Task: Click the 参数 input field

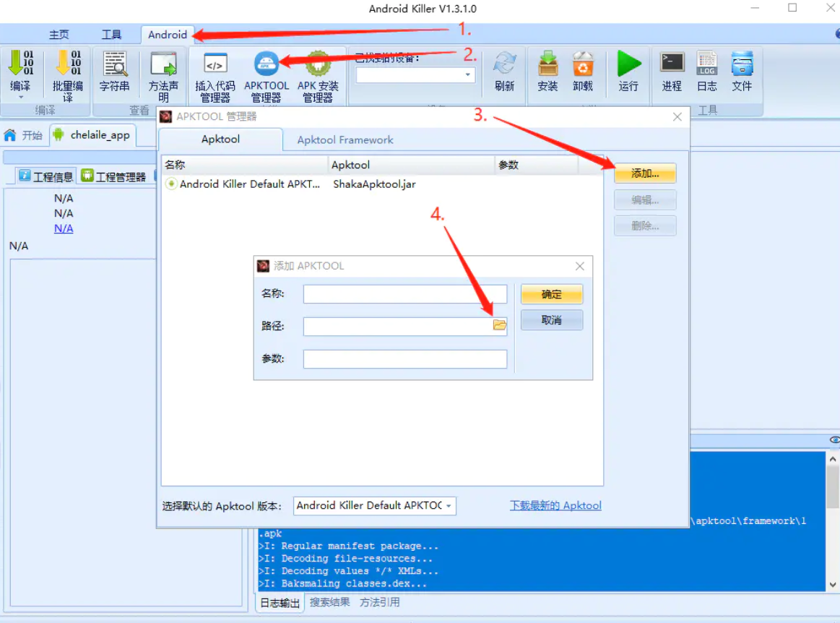Action: click(405, 358)
